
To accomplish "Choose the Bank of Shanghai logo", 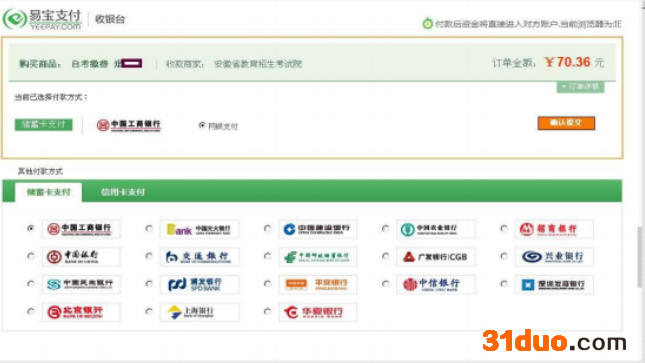I will tap(199, 312).
